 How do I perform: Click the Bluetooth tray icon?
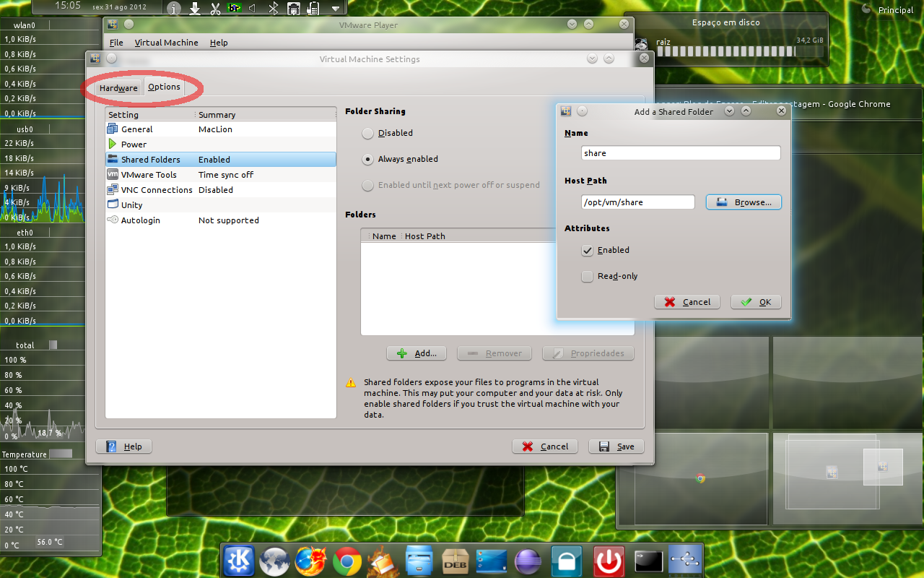(x=274, y=9)
